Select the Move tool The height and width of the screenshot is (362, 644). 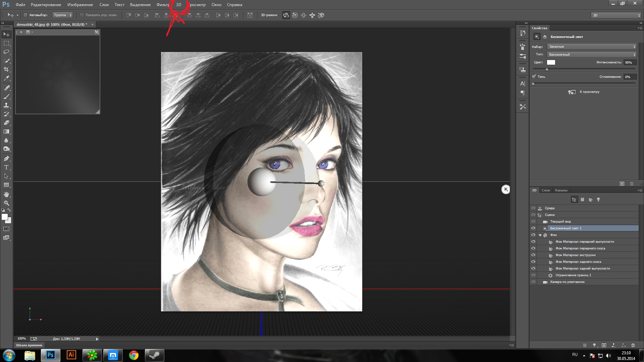click(6, 35)
